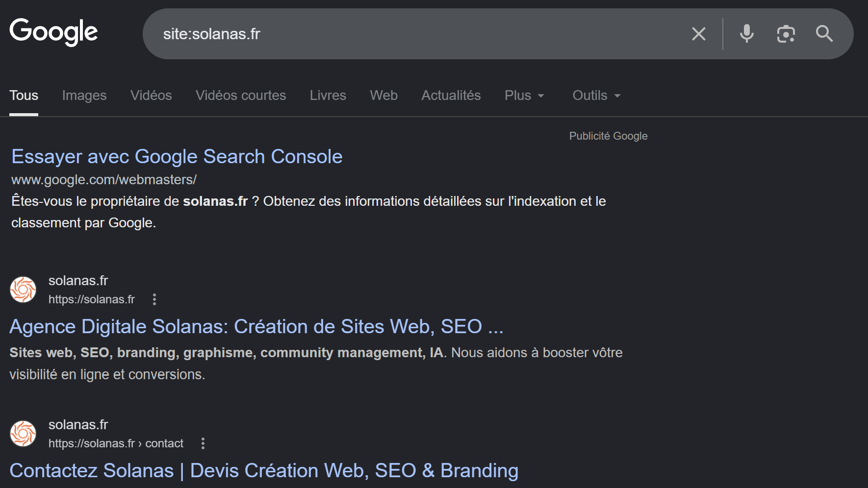Open Agence Digitale Solanas result link

[256, 326]
